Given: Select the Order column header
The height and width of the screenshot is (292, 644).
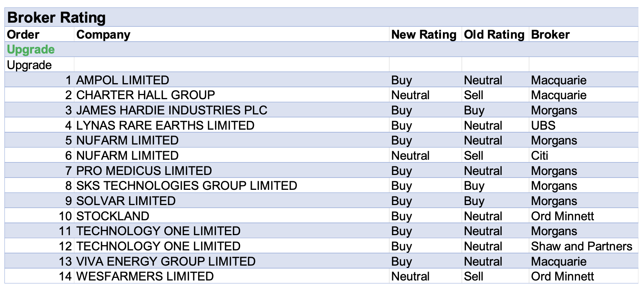Looking at the screenshot, I should click(23, 35).
